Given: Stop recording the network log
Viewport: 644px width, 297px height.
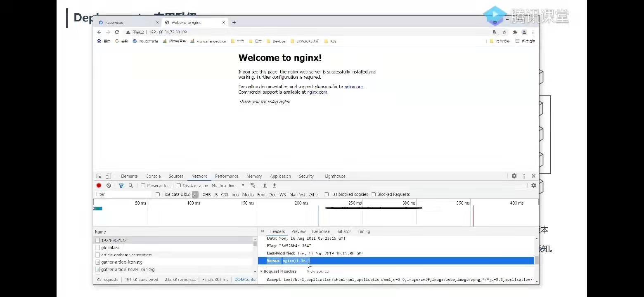Looking at the screenshot, I should coord(99,186).
